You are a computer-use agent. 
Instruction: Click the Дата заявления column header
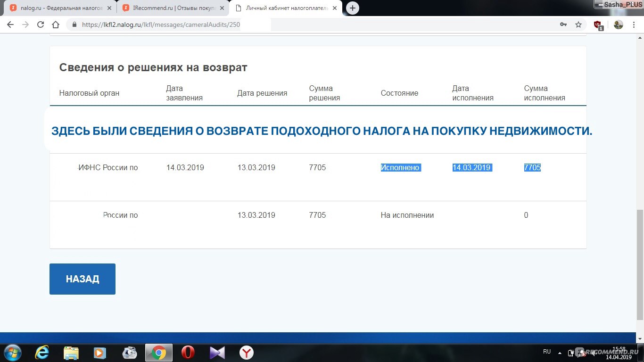click(184, 93)
